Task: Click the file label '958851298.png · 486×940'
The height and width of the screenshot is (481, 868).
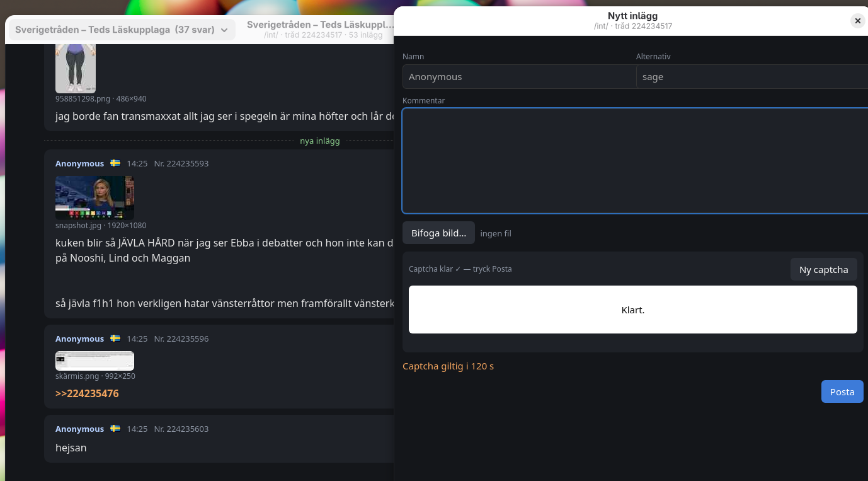Action: (x=101, y=98)
